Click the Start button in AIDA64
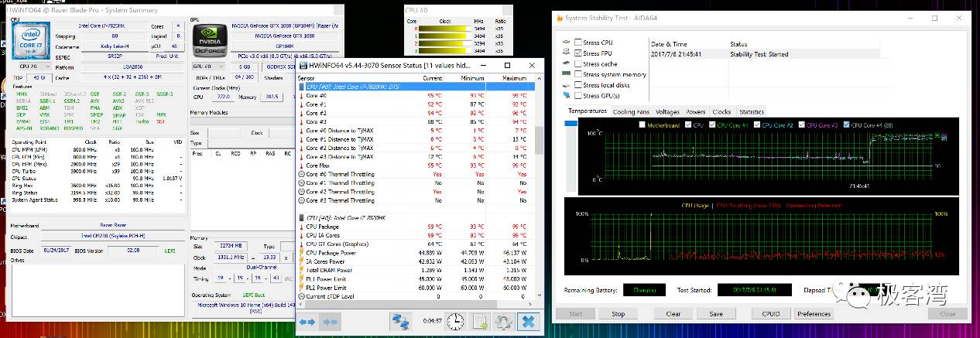Image resolution: width=980 pixels, height=338 pixels. click(x=576, y=314)
